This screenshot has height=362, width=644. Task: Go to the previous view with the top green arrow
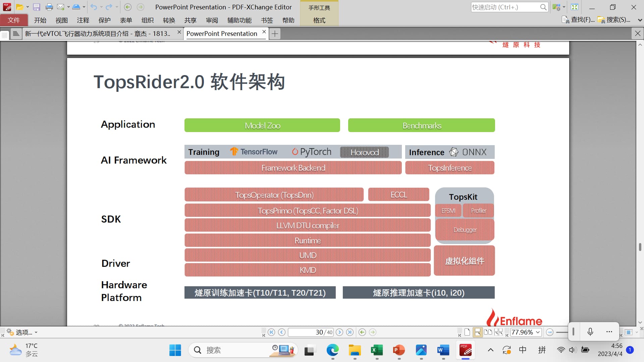click(x=127, y=7)
